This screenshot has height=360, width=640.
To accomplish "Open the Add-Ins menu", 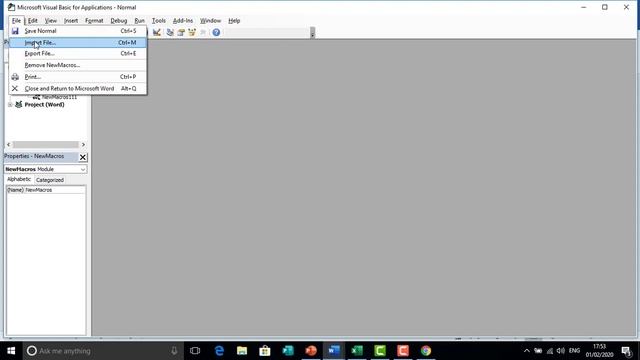I will pos(183,20).
